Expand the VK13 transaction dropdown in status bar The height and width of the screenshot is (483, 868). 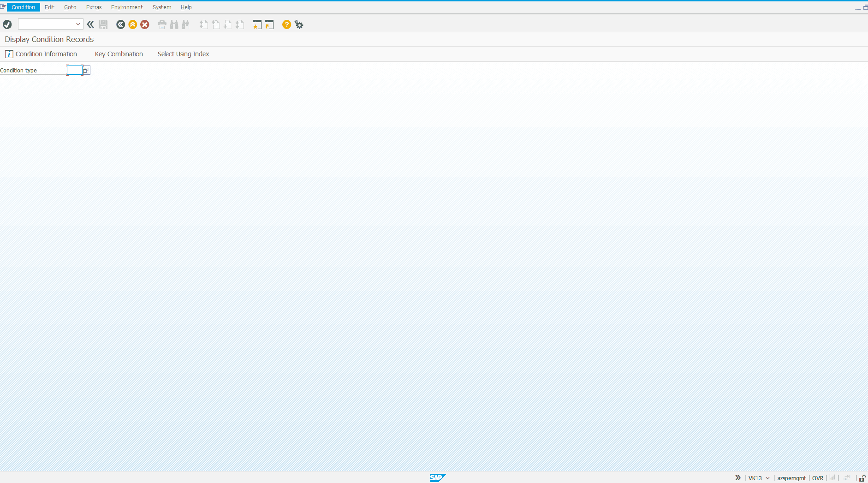click(767, 478)
